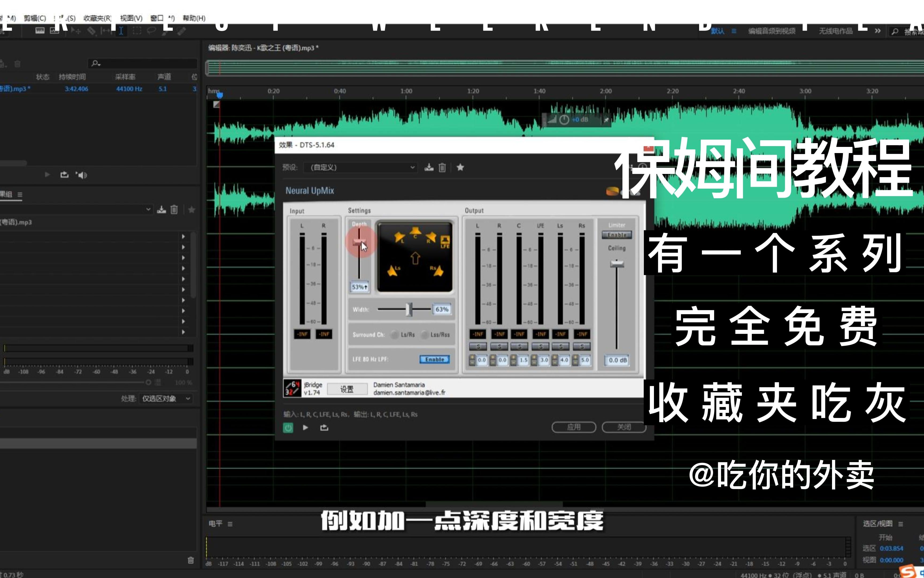The height and width of the screenshot is (578, 924).
Task: Open the 效果组 panel menu
Action: coord(20,195)
